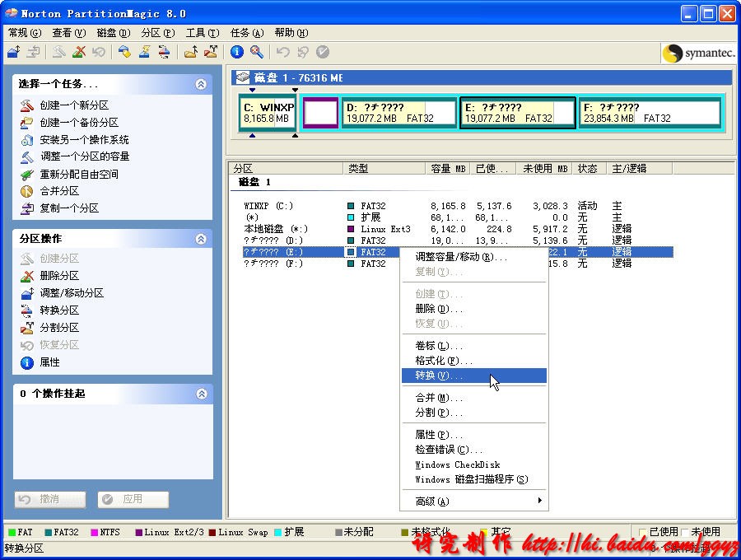
Task: Click the 撤消 button
Action: [x=50, y=499]
